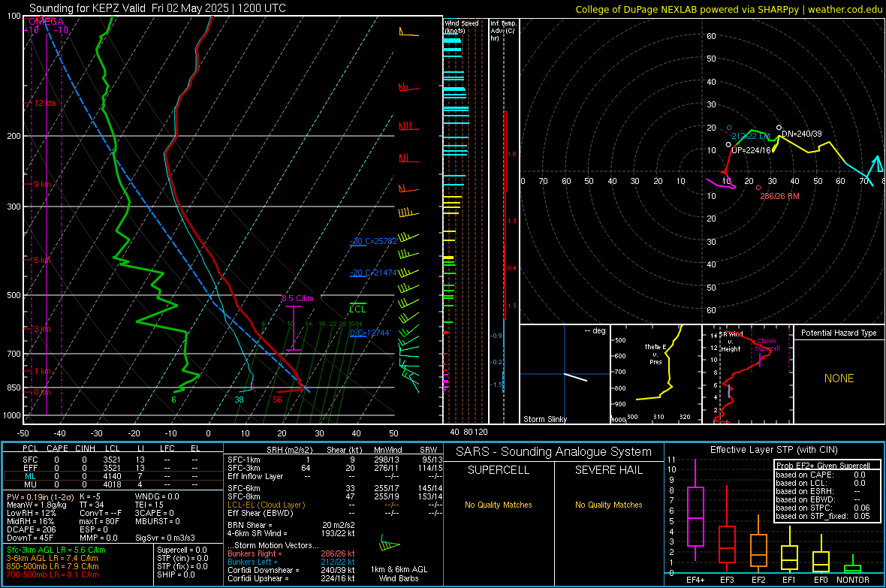Click the SHIP = 0.0 value
This screenshot has height=588, width=886.
[176, 574]
